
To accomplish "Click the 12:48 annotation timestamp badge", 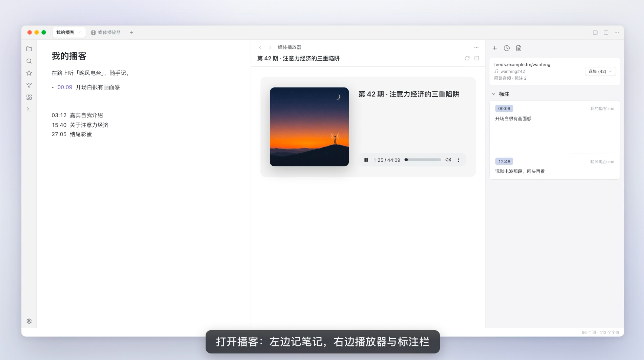I will [x=504, y=162].
